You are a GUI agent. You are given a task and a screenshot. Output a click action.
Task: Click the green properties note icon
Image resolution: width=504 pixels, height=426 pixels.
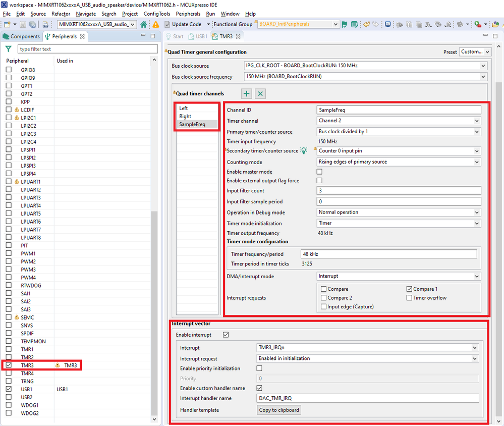click(354, 24)
